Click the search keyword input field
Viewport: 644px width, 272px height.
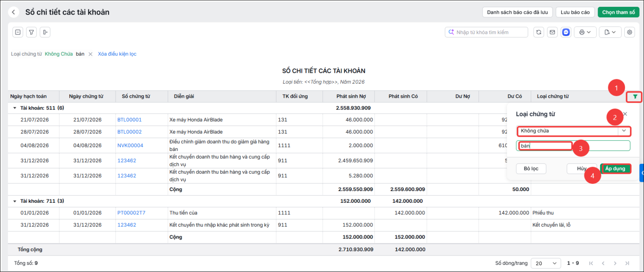coord(486,32)
